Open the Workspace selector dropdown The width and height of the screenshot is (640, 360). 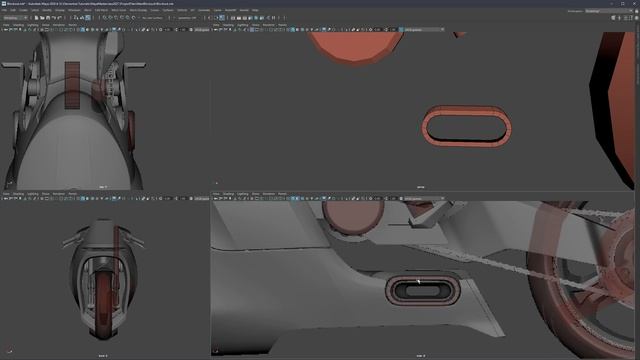[x=608, y=11]
